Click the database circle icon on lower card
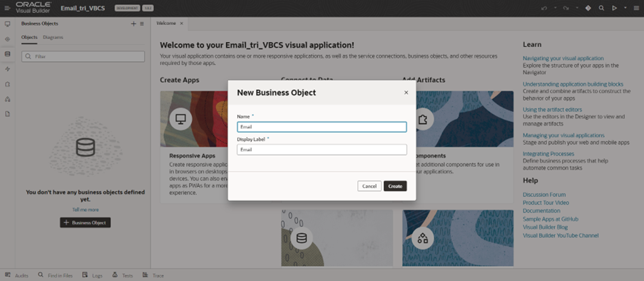 [302, 238]
